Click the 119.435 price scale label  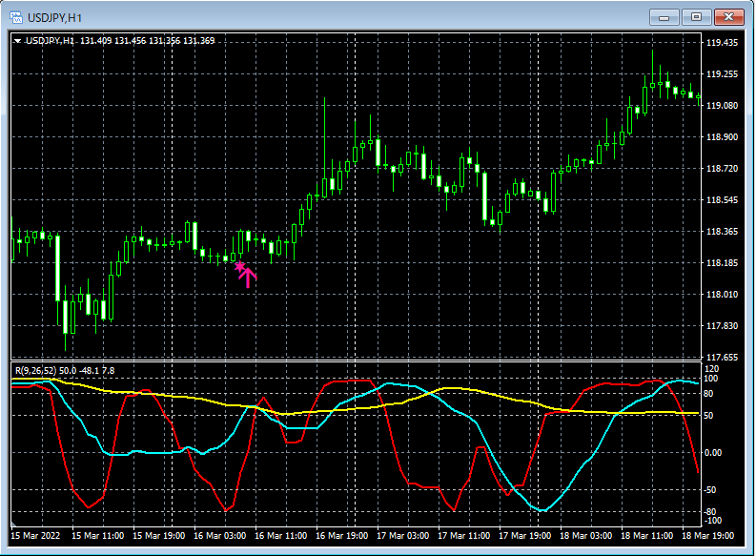pyautogui.click(x=724, y=43)
